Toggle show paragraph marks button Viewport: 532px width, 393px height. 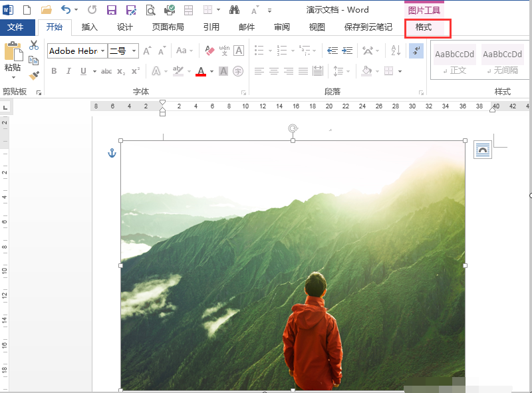pyautogui.click(x=416, y=51)
